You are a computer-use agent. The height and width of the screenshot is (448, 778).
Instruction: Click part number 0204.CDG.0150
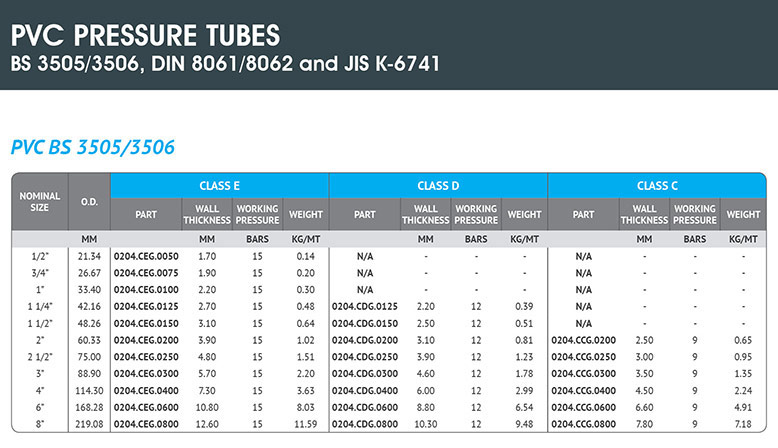(x=365, y=323)
